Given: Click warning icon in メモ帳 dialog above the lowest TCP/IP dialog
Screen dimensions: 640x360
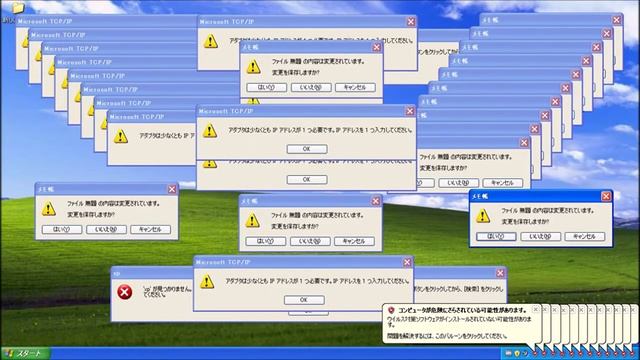Looking at the screenshot, I should [x=252, y=220].
